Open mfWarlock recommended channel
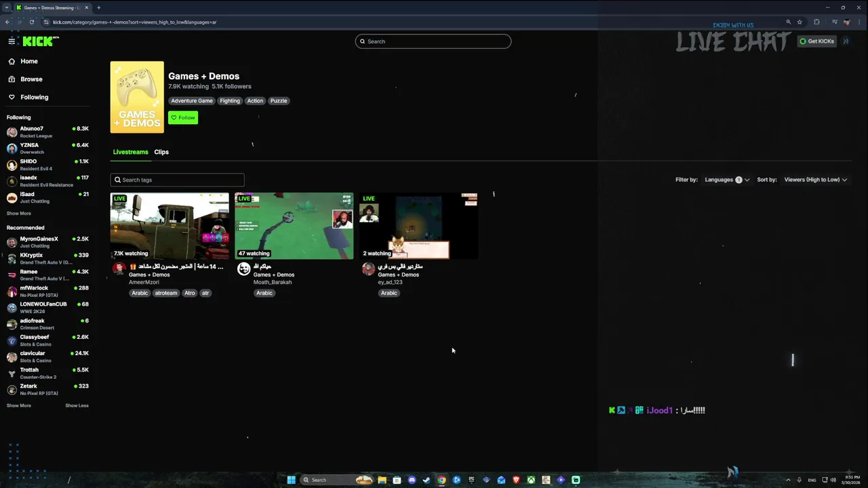This screenshot has width=868, height=488. click(47, 291)
